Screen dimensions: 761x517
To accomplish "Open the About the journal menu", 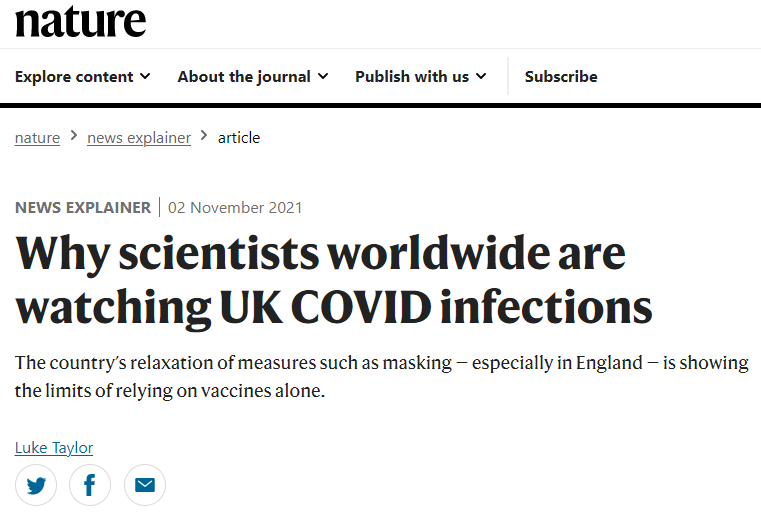I will click(x=253, y=77).
